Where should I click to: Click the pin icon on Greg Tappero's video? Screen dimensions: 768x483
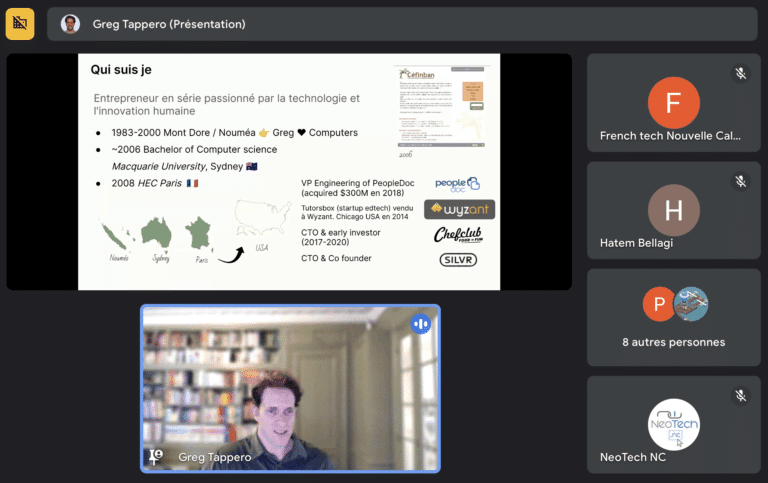click(156, 457)
